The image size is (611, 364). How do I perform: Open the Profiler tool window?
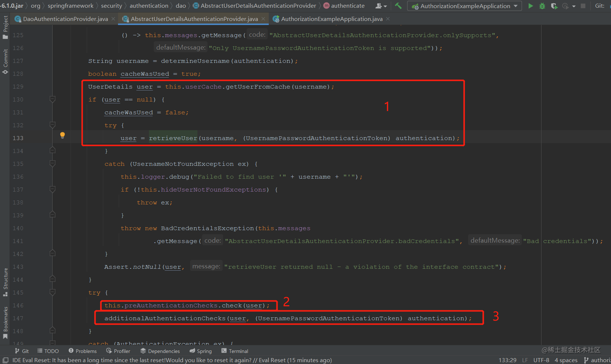118,351
